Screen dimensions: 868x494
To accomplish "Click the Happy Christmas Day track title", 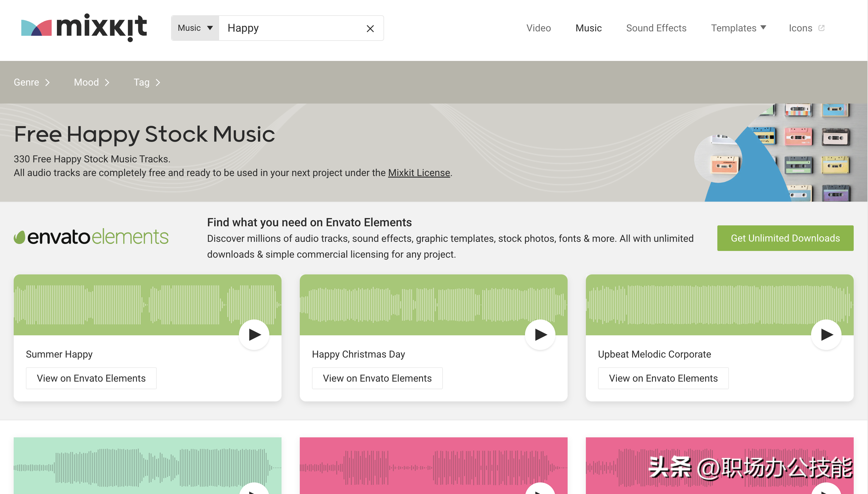I will pyautogui.click(x=359, y=354).
